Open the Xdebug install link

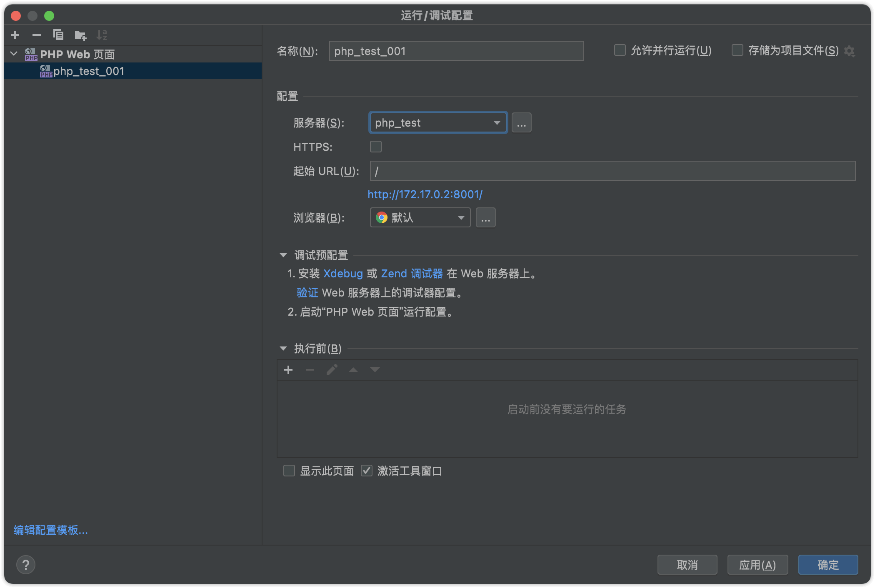343,274
